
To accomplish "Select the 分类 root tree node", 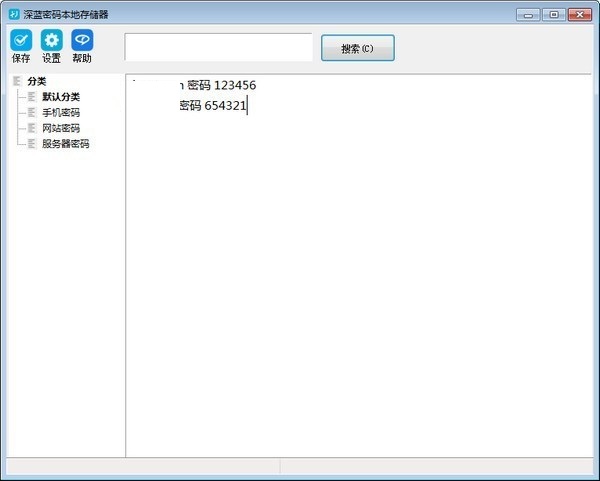I will coord(37,82).
